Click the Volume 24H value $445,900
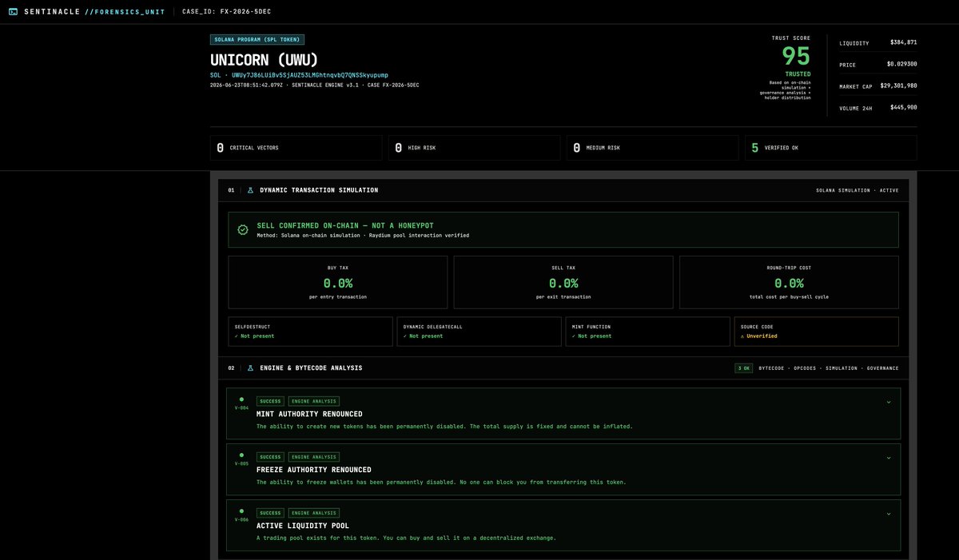Image resolution: width=959 pixels, height=560 pixels. coord(903,107)
